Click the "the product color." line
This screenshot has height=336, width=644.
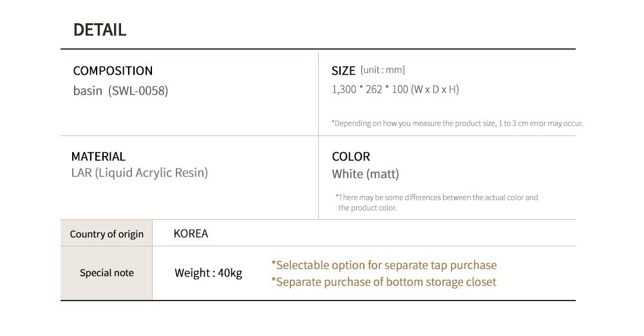coord(368,208)
